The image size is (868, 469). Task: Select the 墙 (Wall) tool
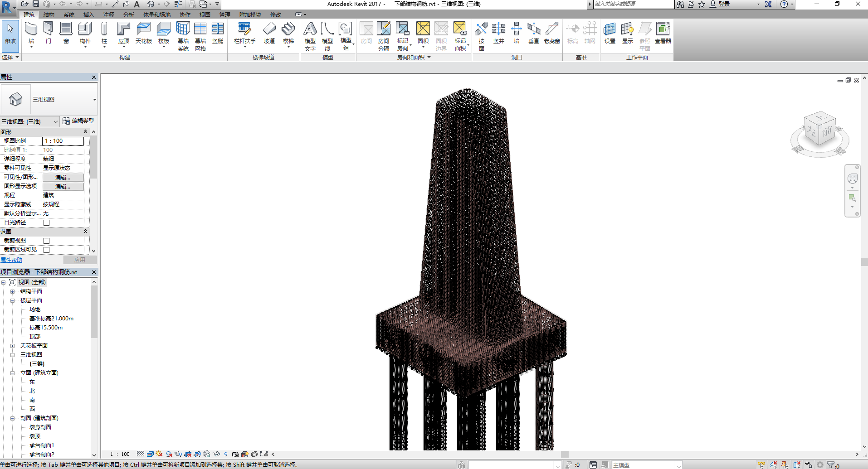pos(30,32)
